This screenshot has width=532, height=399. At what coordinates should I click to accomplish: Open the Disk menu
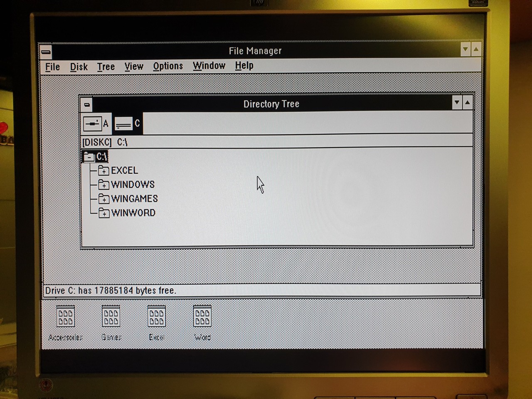click(x=79, y=67)
